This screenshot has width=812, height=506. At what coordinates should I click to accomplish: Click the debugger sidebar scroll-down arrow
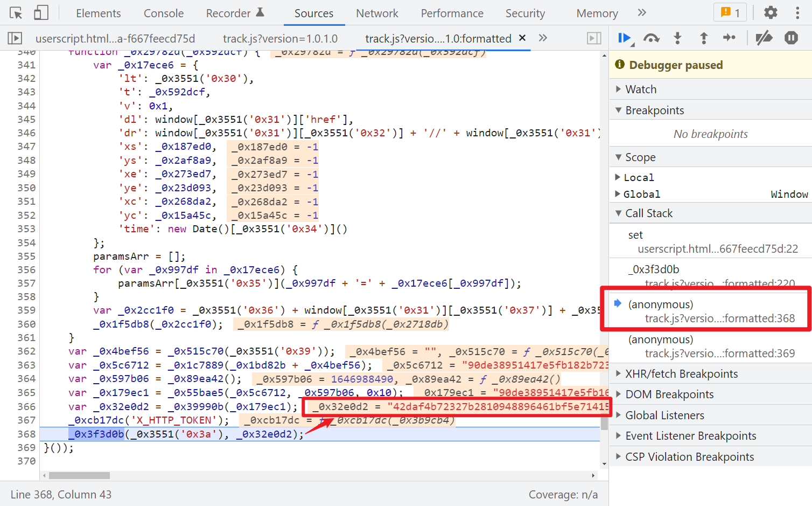coord(604,463)
